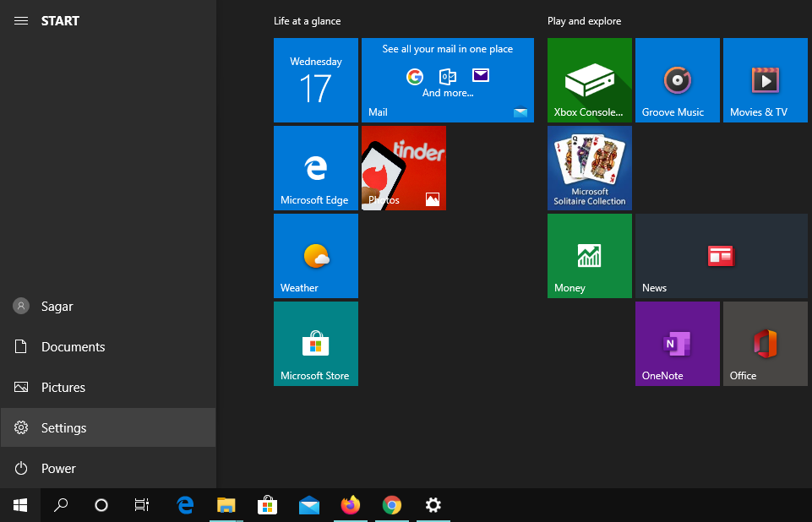Launch the Microsoft Edge tile
The width and height of the screenshot is (812, 522).
tap(316, 168)
